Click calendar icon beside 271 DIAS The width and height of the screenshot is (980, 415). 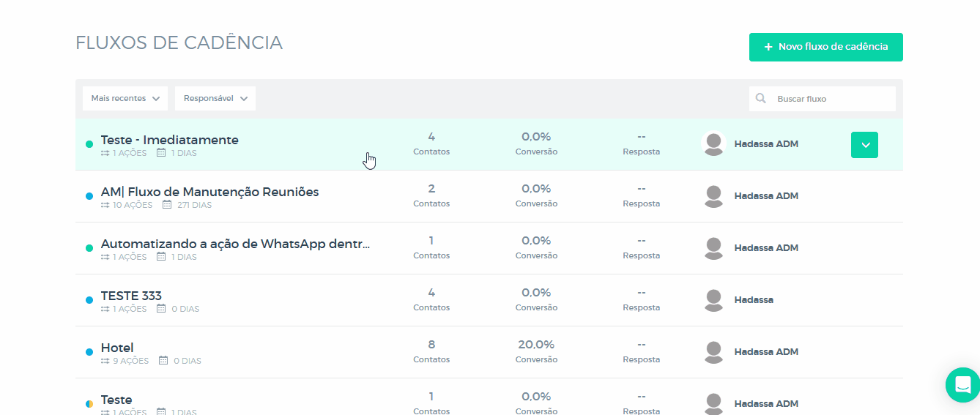click(x=167, y=205)
